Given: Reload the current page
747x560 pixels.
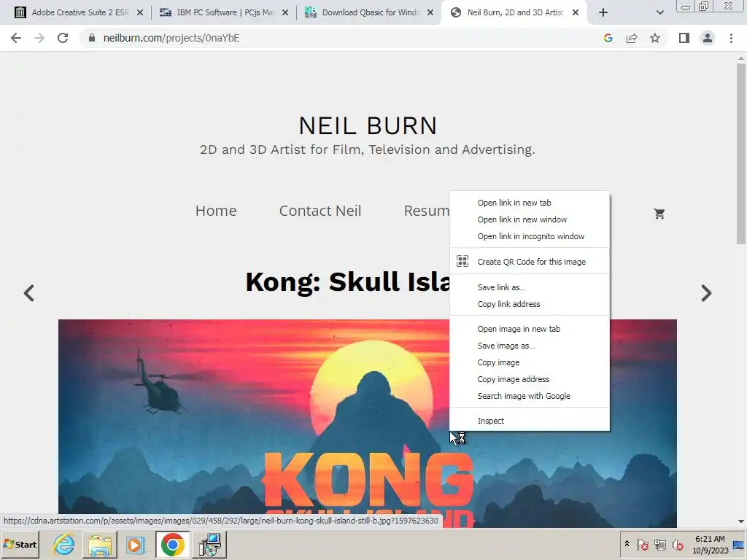Looking at the screenshot, I should tap(63, 38).
